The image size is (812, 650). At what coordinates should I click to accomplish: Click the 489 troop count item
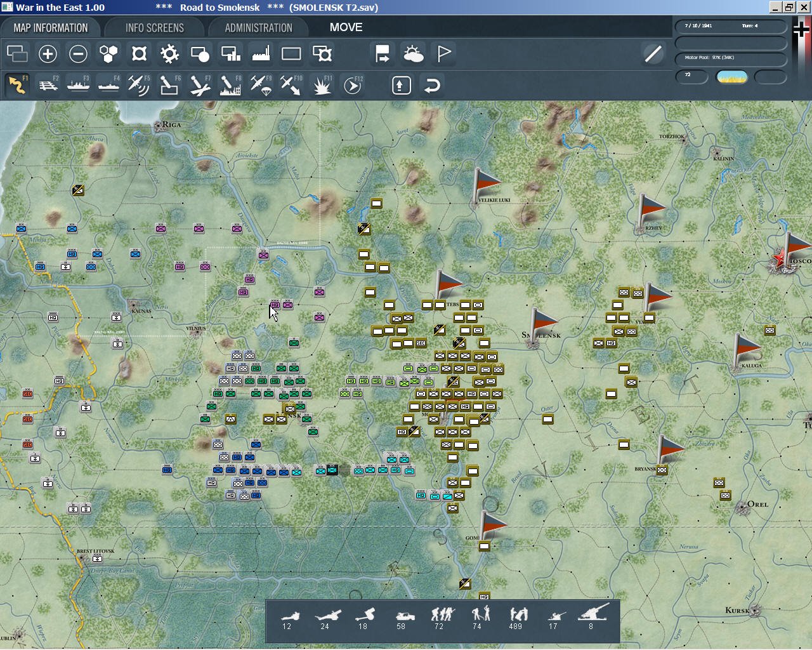coord(518,619)
